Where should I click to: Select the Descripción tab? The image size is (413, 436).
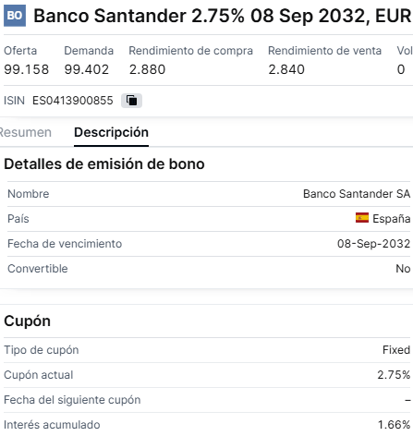click(x=111, y=132)
